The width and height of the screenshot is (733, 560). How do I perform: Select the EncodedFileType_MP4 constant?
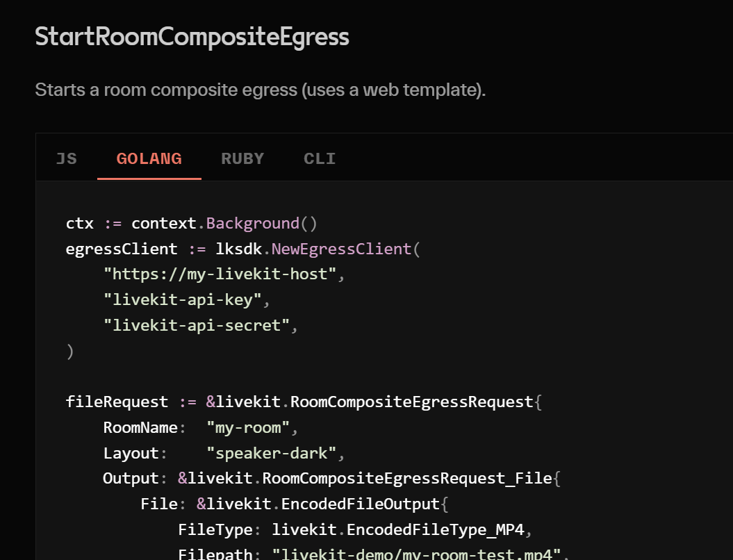point(436,529)
